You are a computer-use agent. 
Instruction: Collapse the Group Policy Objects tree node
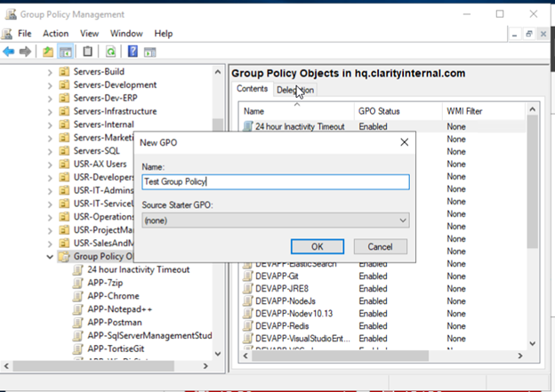50,257
